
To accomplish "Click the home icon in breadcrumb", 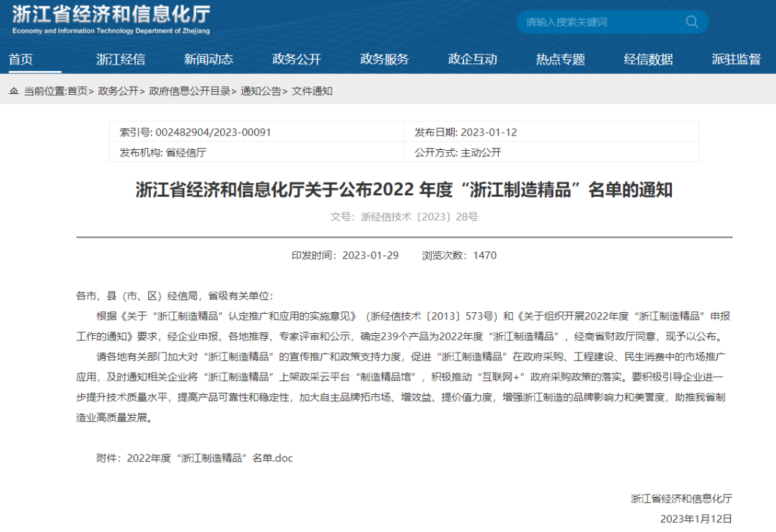I will [x=14, y=91].
